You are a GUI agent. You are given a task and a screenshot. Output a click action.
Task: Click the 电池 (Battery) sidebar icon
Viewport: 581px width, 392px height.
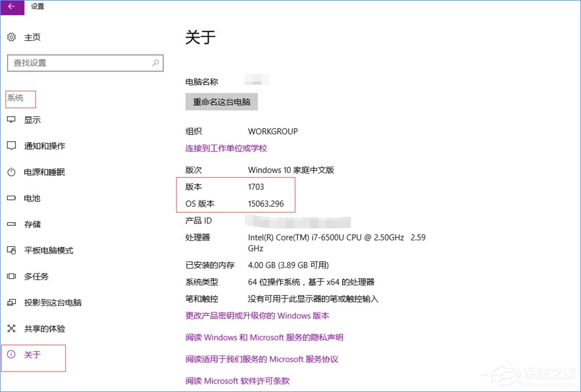point(32,198)
